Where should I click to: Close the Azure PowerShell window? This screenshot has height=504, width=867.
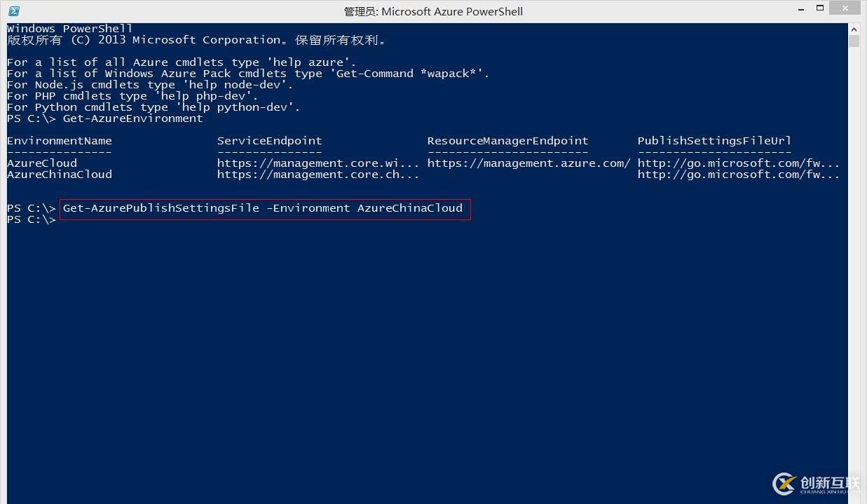[x=846, y=8]
